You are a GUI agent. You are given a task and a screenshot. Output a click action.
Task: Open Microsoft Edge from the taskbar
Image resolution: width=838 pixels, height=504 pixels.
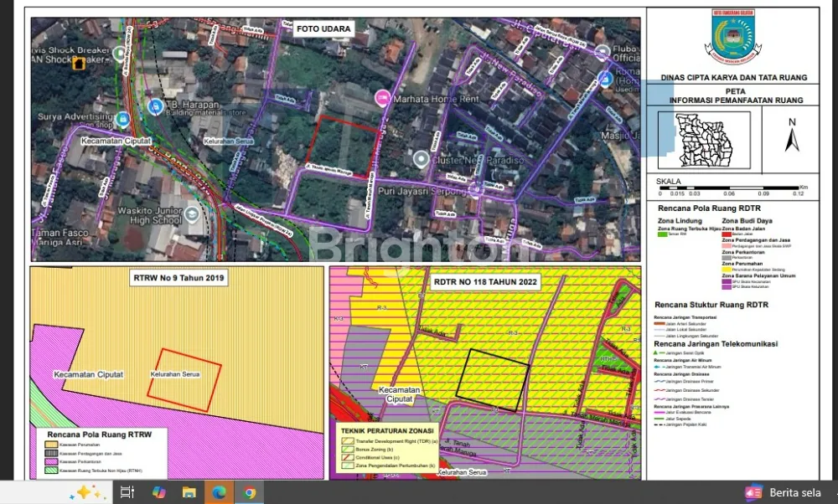coord(219,492)
